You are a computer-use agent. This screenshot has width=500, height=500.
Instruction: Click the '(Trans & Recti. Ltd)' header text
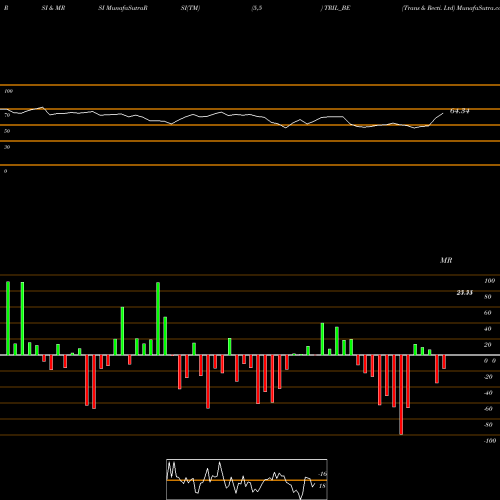(x=428, y=8)
